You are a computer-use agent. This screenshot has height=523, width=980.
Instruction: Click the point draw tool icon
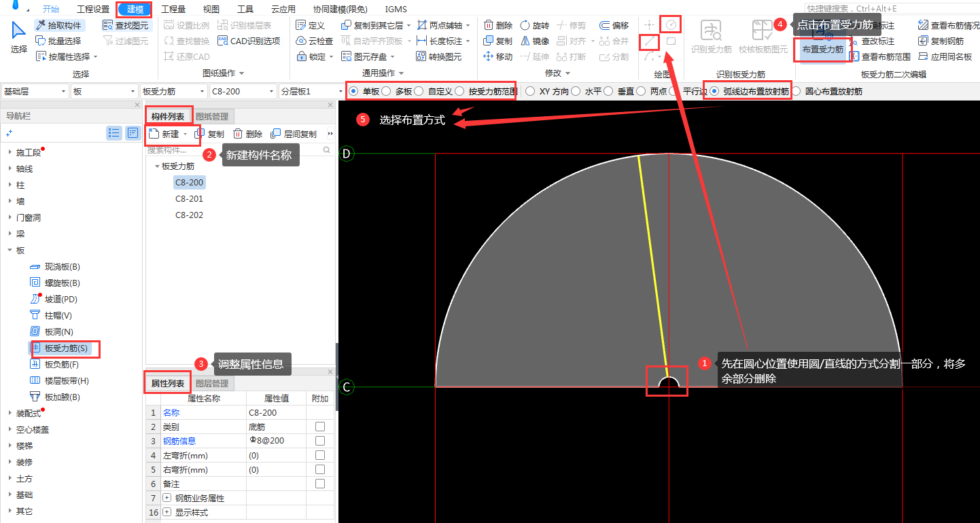pyautogui.click(x=650, y=24)
